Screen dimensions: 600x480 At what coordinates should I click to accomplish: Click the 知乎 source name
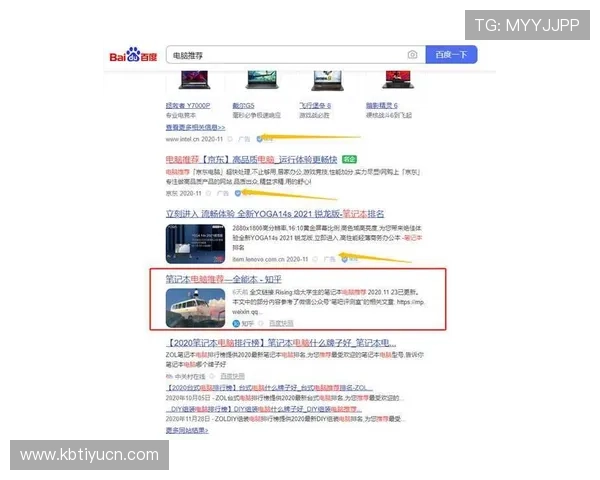(248, 324)
